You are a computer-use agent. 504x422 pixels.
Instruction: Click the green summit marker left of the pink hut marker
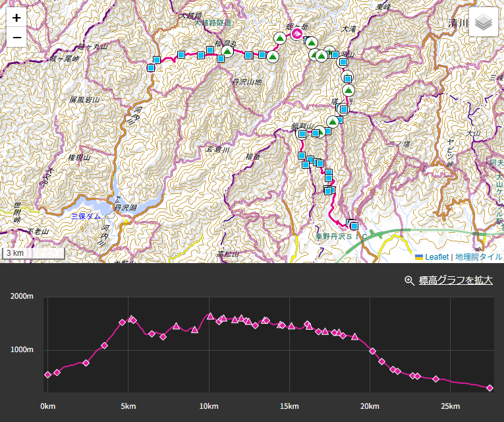[280, 38]
